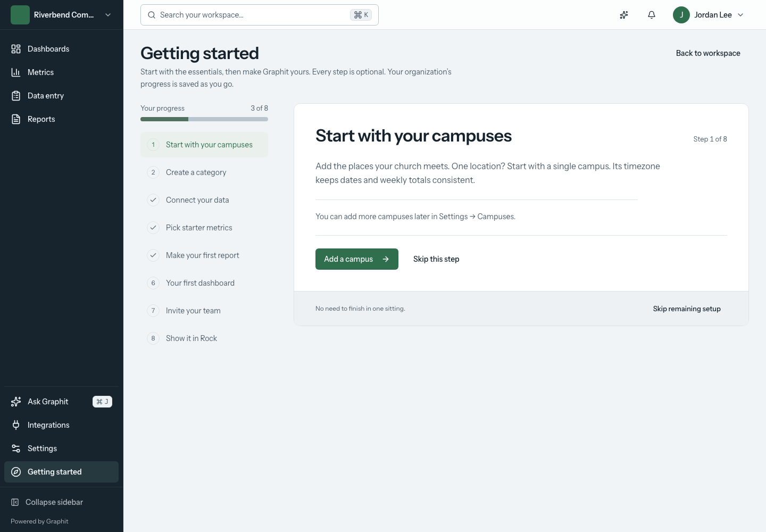The height and width of the screenshot is (532, 766).
Task: Open the notifications bell
Action: point(652,15)
